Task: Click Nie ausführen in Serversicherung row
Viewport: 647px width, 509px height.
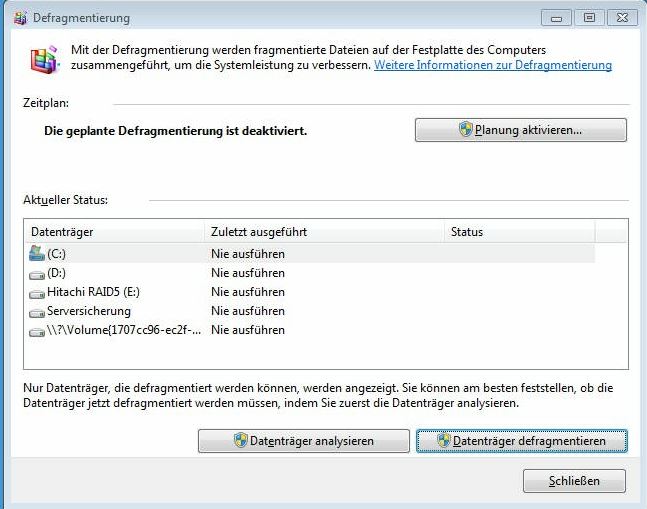Action: [x=248, y=311]
